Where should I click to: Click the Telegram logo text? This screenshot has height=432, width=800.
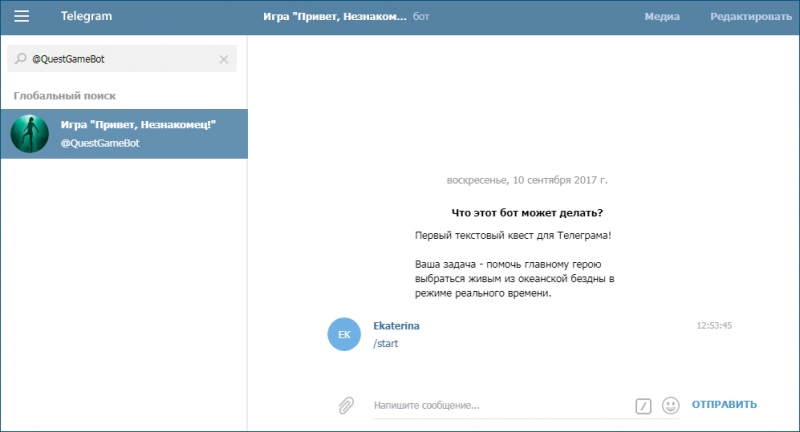click(x=86, y=16)
